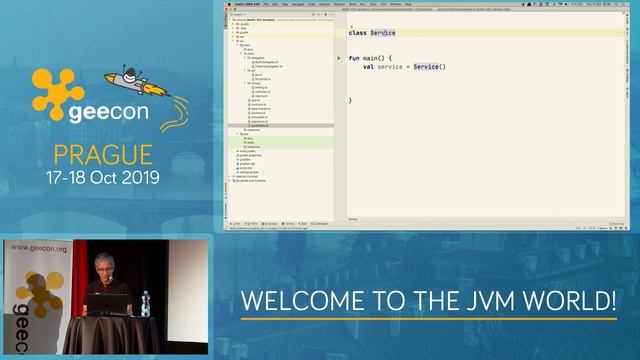
Task: Open the Build menu
Action: point(352,4)
